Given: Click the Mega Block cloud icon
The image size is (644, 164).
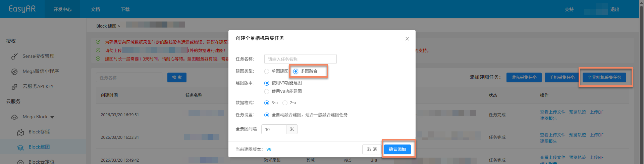Looking at the screenshot, I should (14, 117).
